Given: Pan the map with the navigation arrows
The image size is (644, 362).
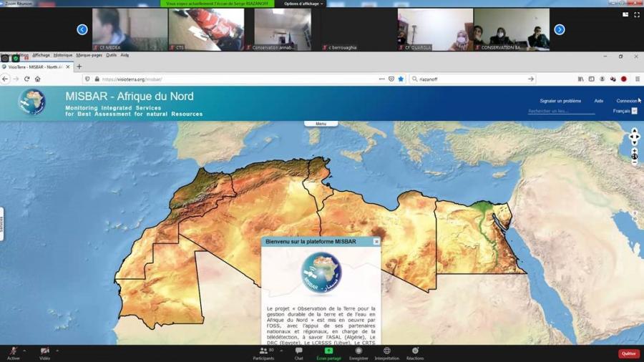Looking at the screenshot, I should [635, 137].
